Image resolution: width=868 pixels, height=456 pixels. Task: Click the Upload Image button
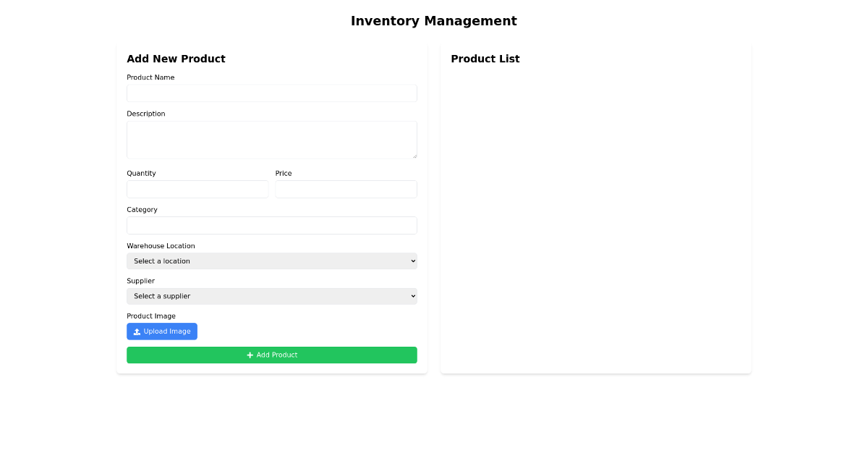coord(162,331)
